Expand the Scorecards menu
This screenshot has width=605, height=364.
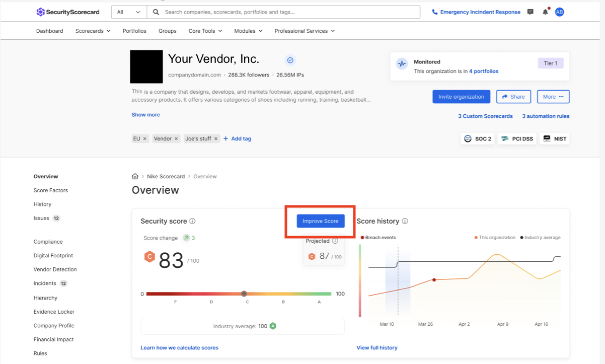tap(93, 31)
